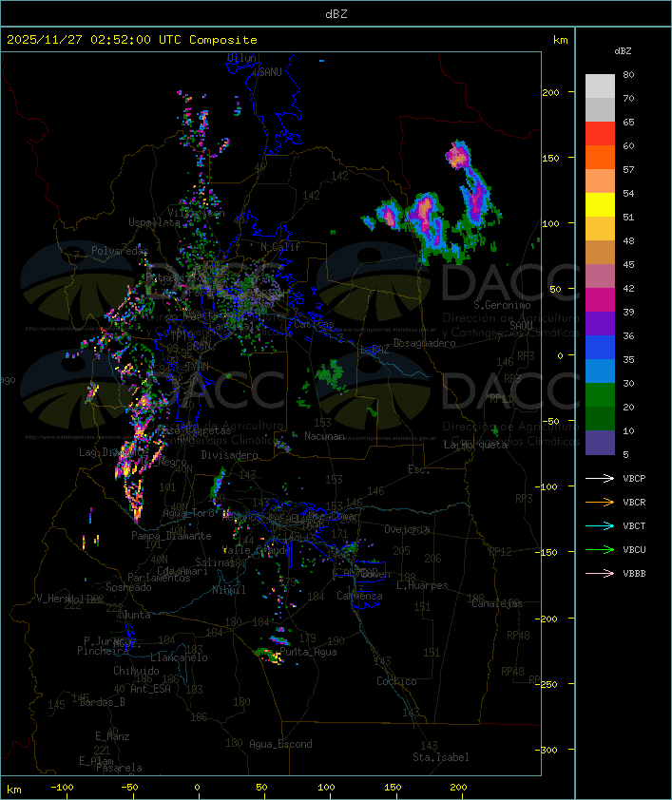
Task: Click the Divisadero place label
Action: pos(229,455)
